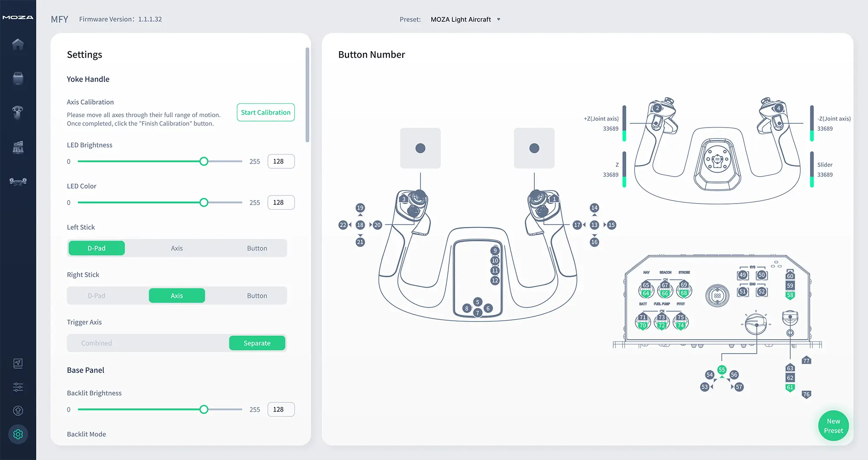Image resolution: width=868 pixels, height=460 pixels.
Task: Click the Backlit Brightness value input
Action: coord(281,410)
